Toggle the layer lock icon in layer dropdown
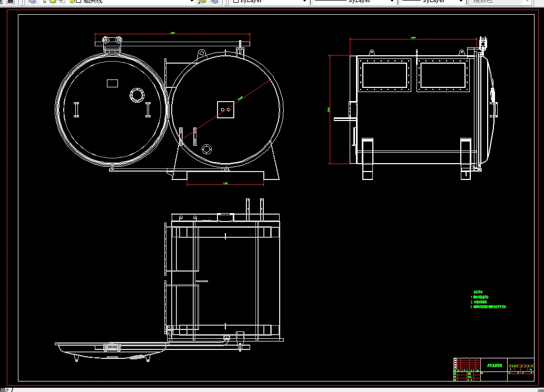The width and height of the screenshot is (544, 392). point(72,2)
